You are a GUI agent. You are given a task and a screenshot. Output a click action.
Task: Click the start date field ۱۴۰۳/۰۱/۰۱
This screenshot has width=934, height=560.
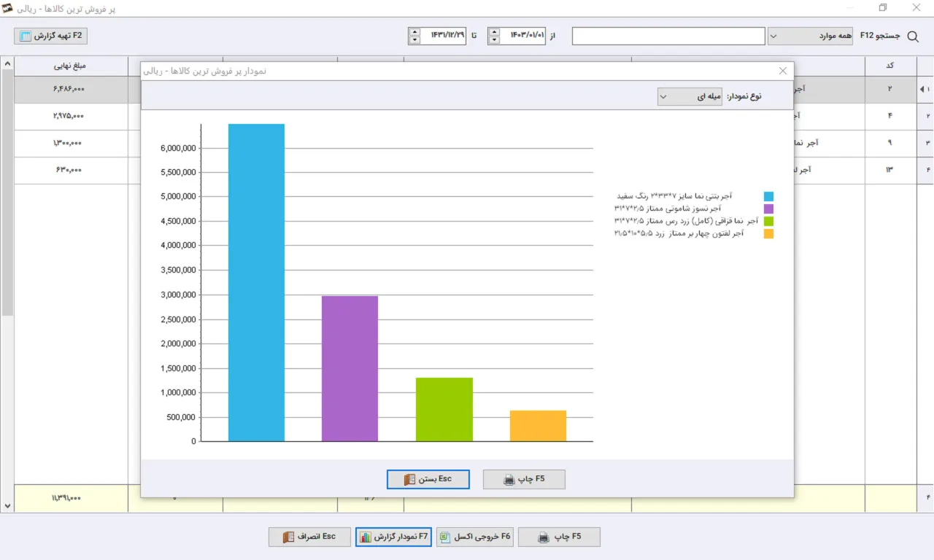pyautogui.click(x=522, y=36)
